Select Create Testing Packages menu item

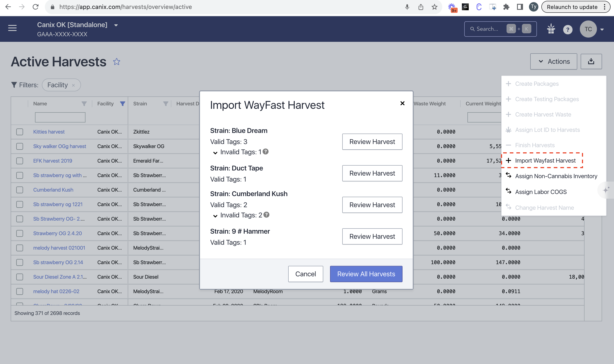553,99
